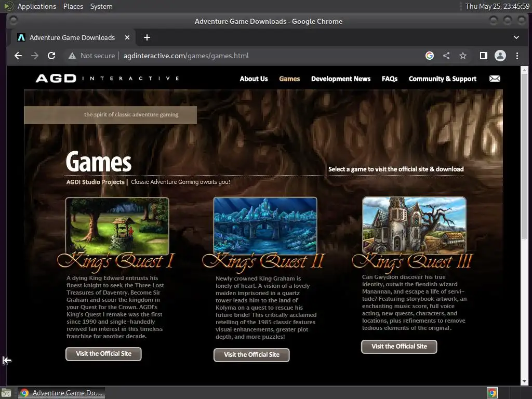
Task: Click the address bar URL field
Action: point(186,56)
